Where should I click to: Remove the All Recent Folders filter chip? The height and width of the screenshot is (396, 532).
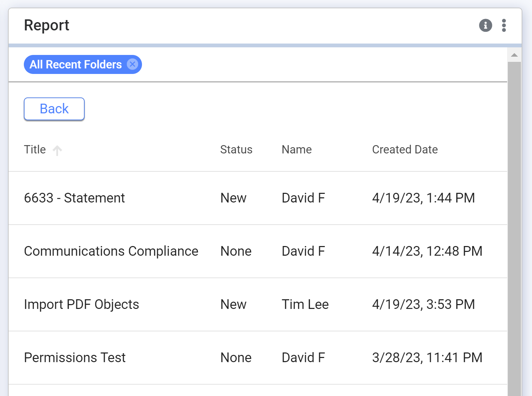click(x=132, y=64)
